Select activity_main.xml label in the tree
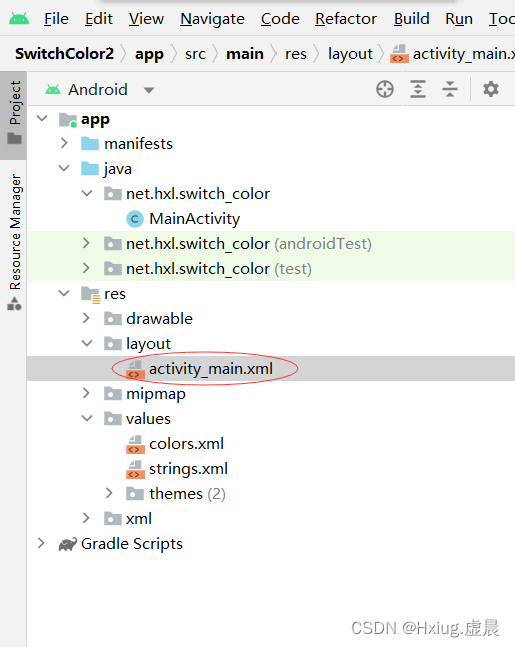 pos(211,369)
